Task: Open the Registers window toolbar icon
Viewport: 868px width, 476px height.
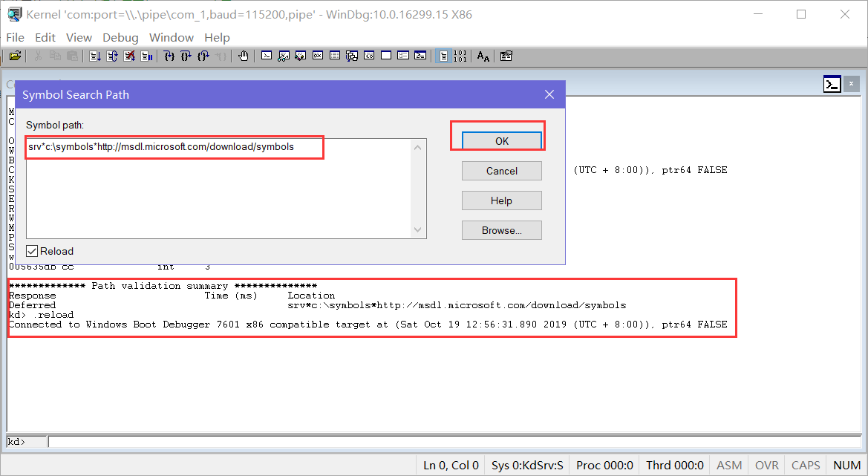Action: coord(318,56)
